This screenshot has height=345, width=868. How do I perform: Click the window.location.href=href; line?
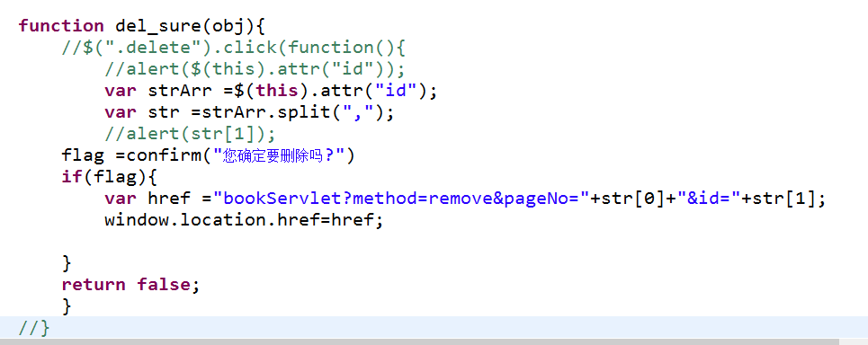click(x=244, y=220)
